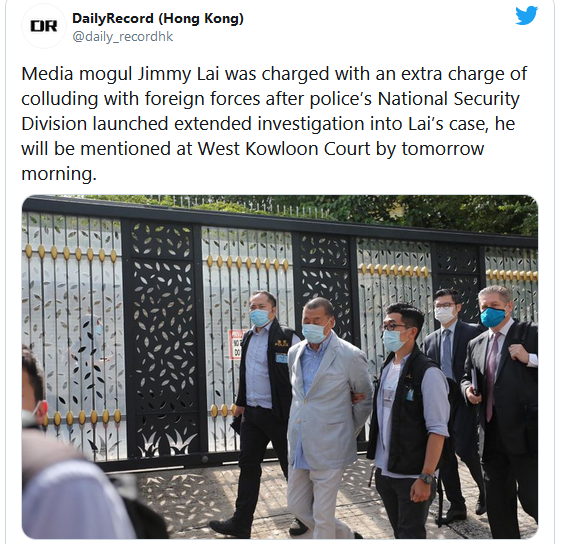Click the black leaf-pattern gate panel in photo
The image size is (573, 544).
[x=162, y=340]
